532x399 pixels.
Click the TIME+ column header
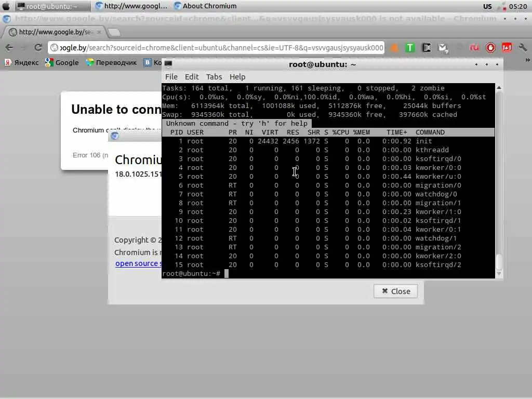[x=396, y=132]
